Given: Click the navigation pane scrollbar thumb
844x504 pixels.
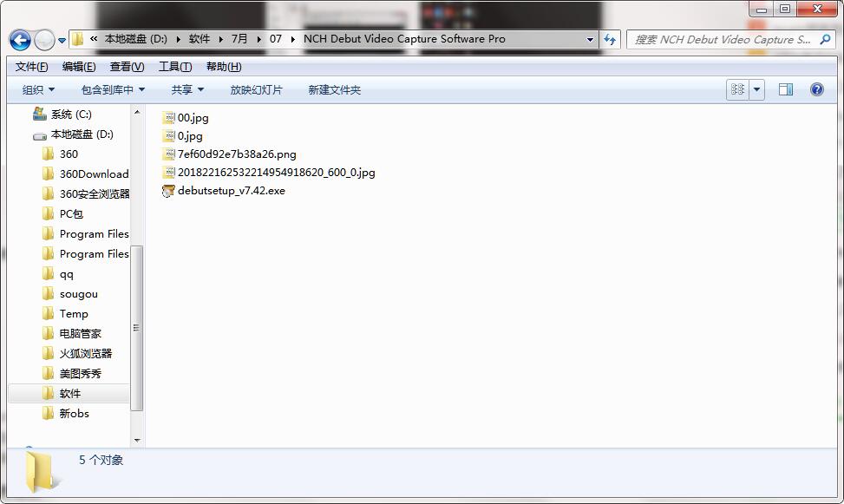Looking at the screenshot, I should (x=137, y=327).
